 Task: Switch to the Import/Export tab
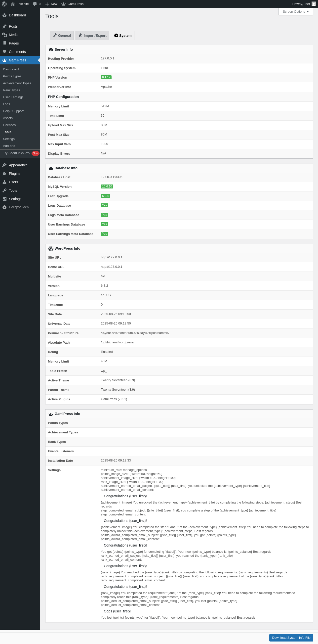92,36
